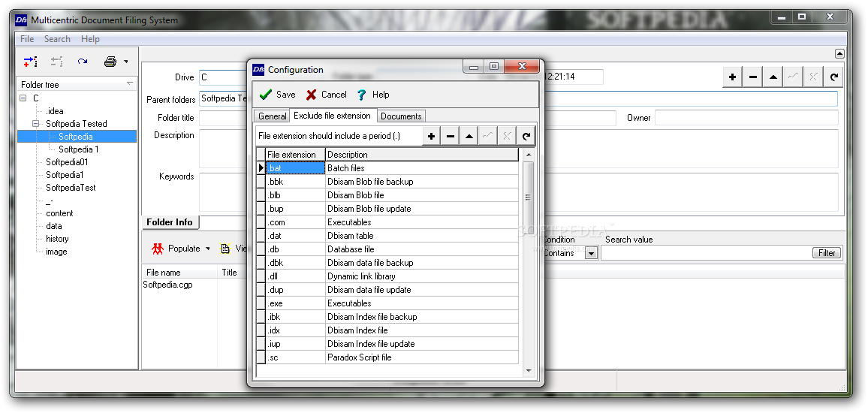Select the .exe extension cell
Image resolution: width=868 pixels, height=413 pixels.
(296, 303)
